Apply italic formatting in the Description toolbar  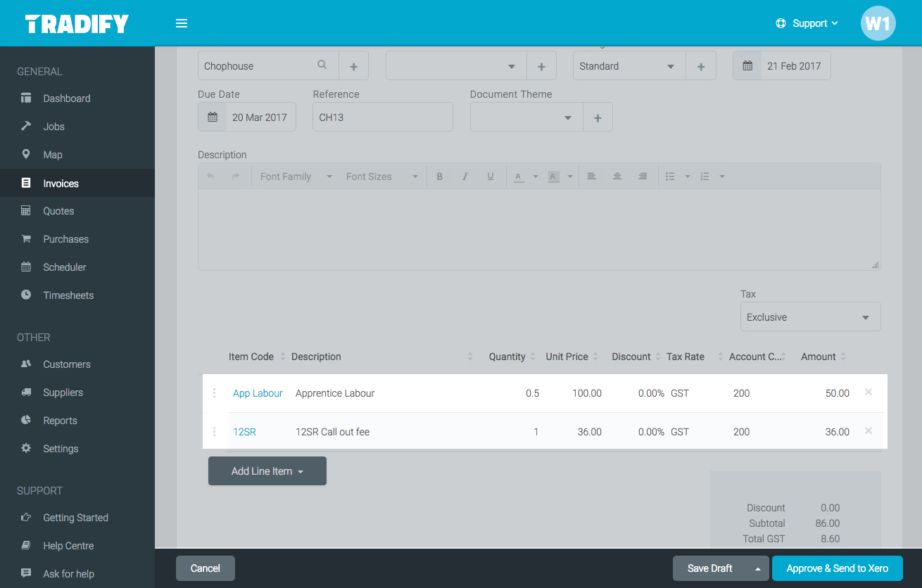click(465, 176)
